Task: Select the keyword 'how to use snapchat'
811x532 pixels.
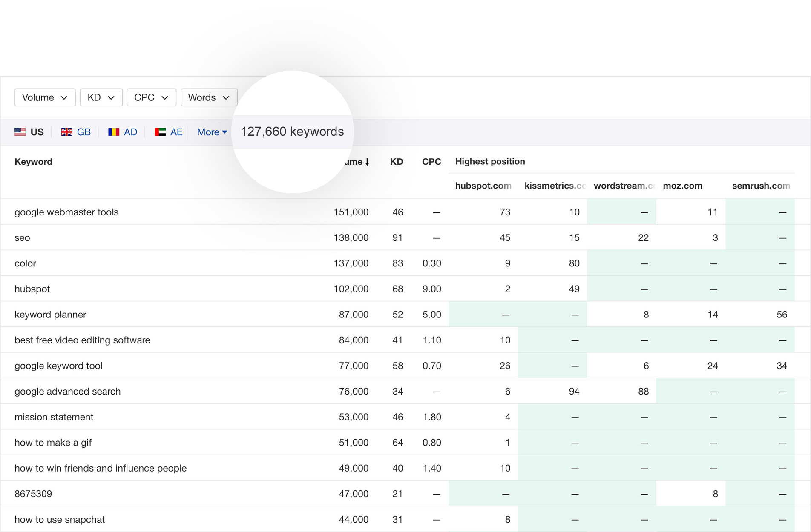Action: coord(59,519)
